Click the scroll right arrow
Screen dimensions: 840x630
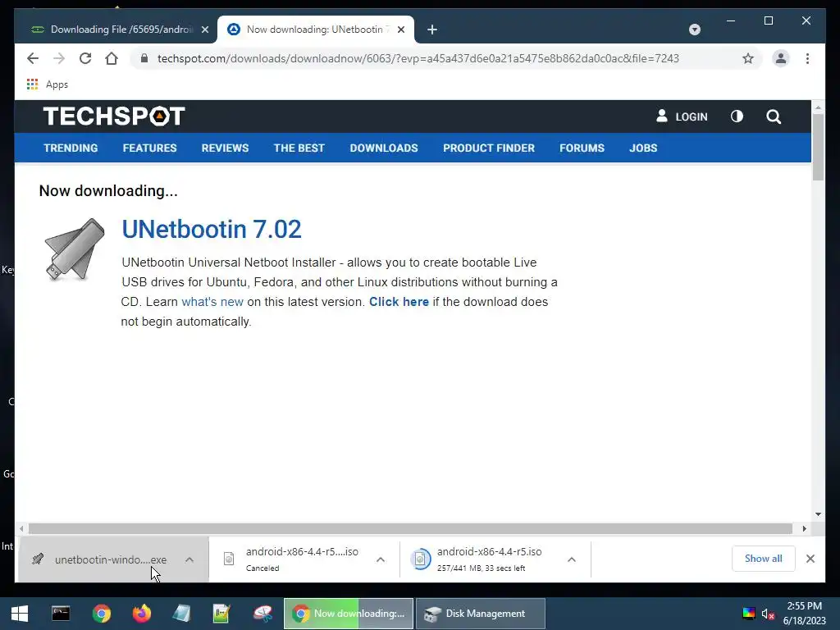coord(804,529)
